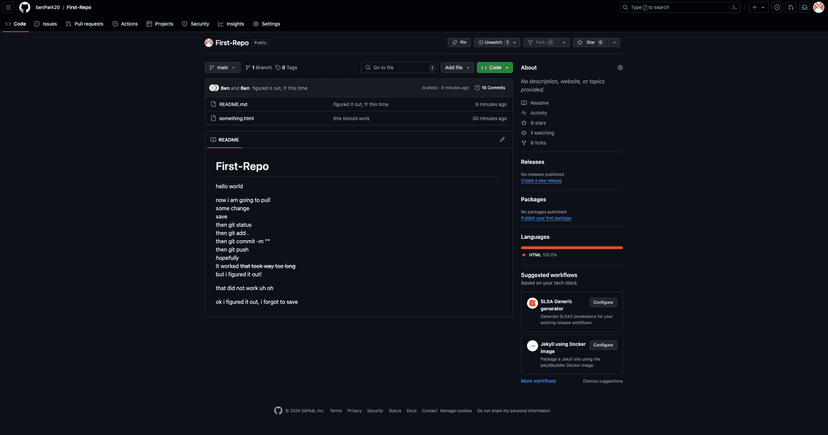This screenshot has height=435, width=828.
Task: Configure SLSA Generic generator workflow
Action: pos(603,302)
